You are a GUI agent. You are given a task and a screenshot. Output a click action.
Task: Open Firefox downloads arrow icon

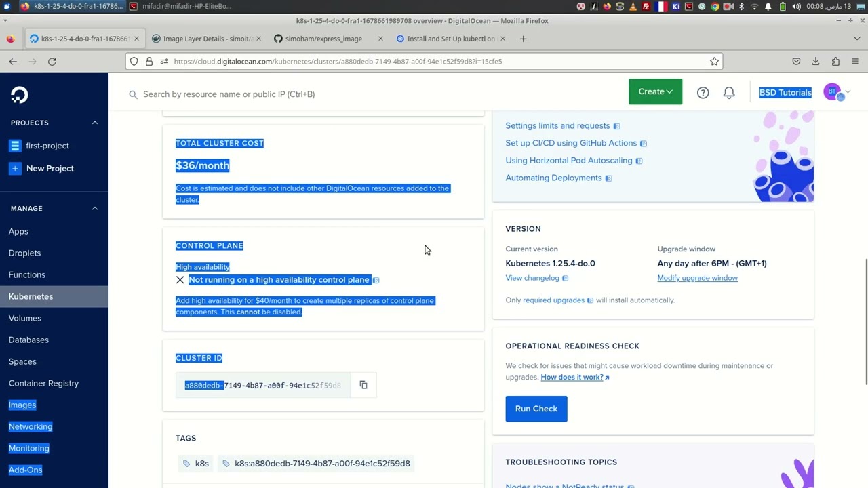pos(816,61)
